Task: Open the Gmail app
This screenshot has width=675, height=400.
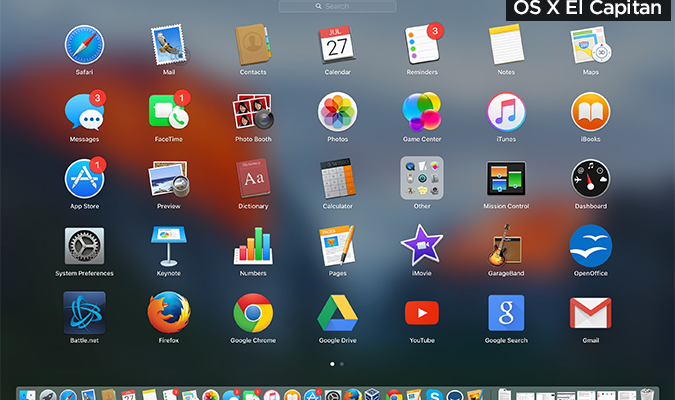Action: [591, 313]
